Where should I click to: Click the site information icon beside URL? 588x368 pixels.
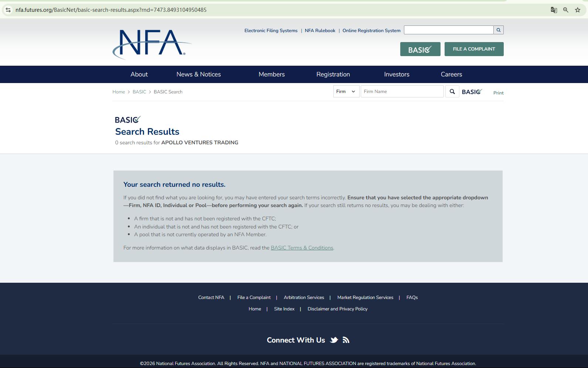pyautogui.click(x=8, y=10)
